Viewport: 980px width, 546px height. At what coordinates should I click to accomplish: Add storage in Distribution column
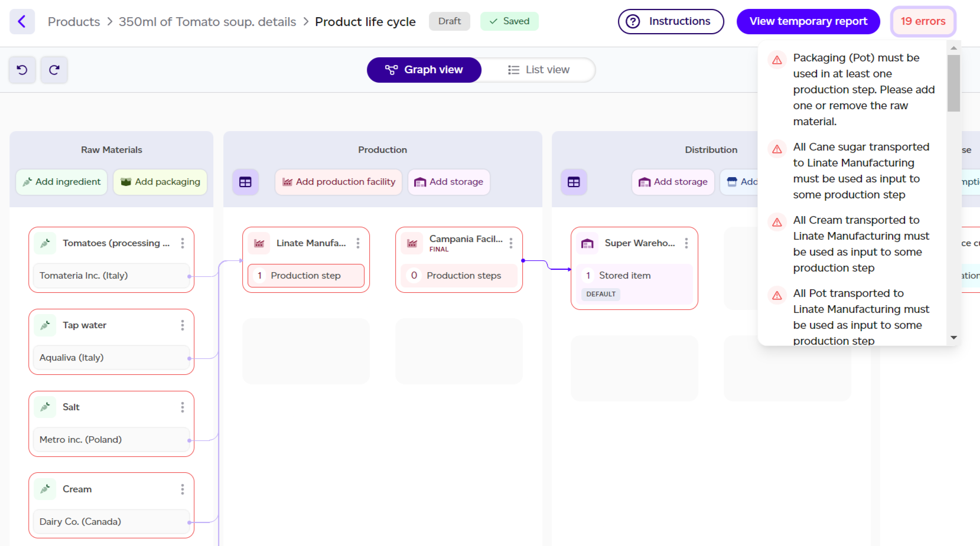click(673, 182)
